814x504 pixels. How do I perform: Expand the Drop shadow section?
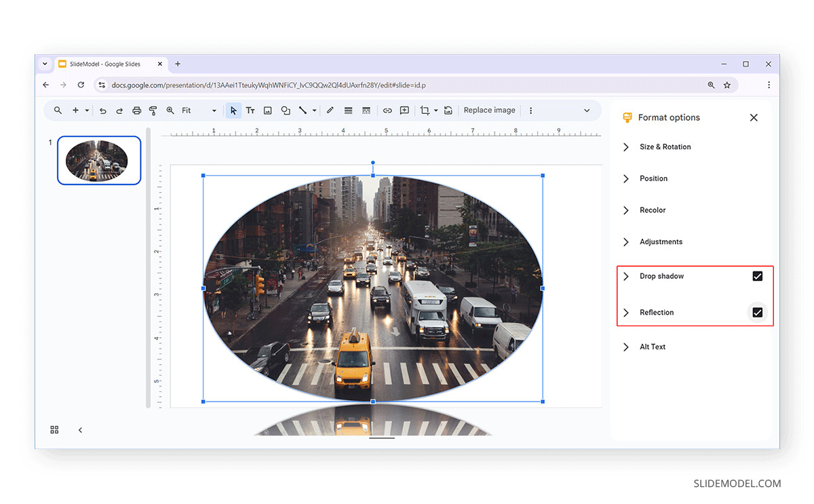[x=626, y=277]
